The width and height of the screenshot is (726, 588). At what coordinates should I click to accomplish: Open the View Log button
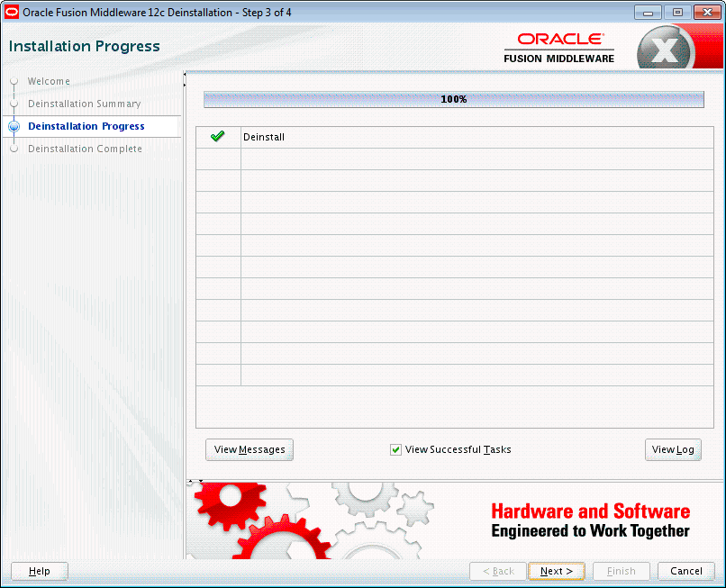[673, 449]
